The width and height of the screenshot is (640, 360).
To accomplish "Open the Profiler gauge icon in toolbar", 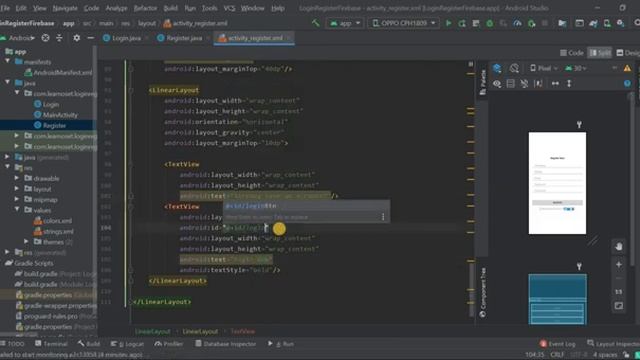I will [517, 23].
